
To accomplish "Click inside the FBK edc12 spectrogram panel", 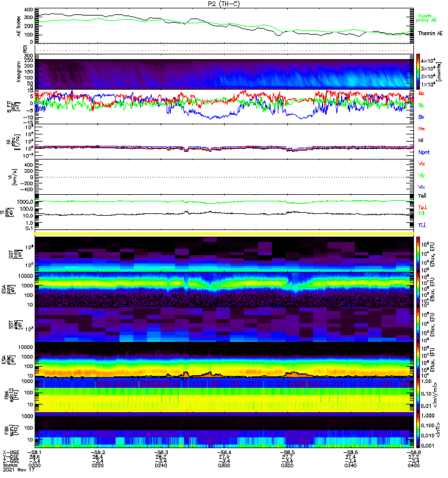I will pos(225,395).
